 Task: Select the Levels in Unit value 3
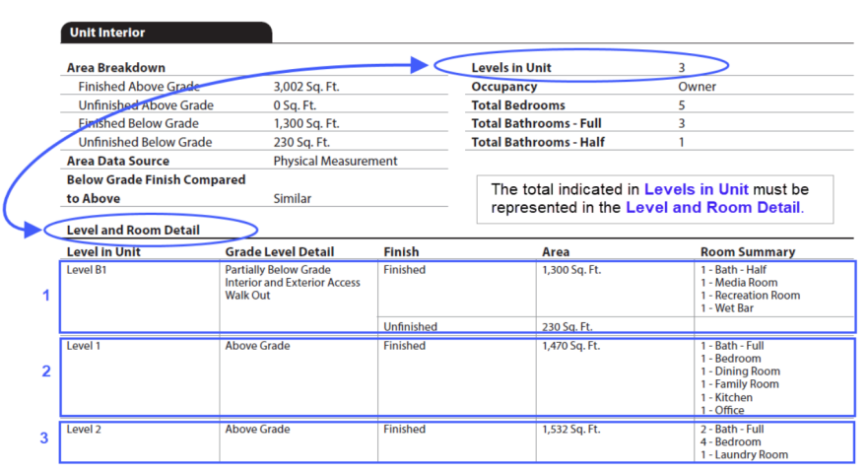[682, 68]
